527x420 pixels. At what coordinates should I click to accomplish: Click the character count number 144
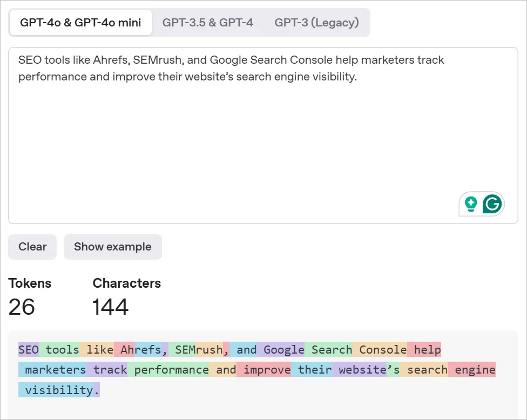(110, 307)
